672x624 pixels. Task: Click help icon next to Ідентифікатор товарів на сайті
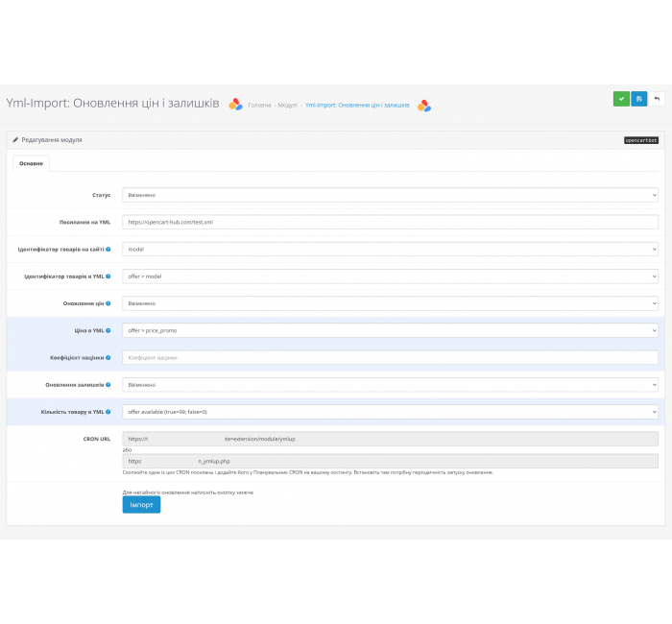pos(108,249)
